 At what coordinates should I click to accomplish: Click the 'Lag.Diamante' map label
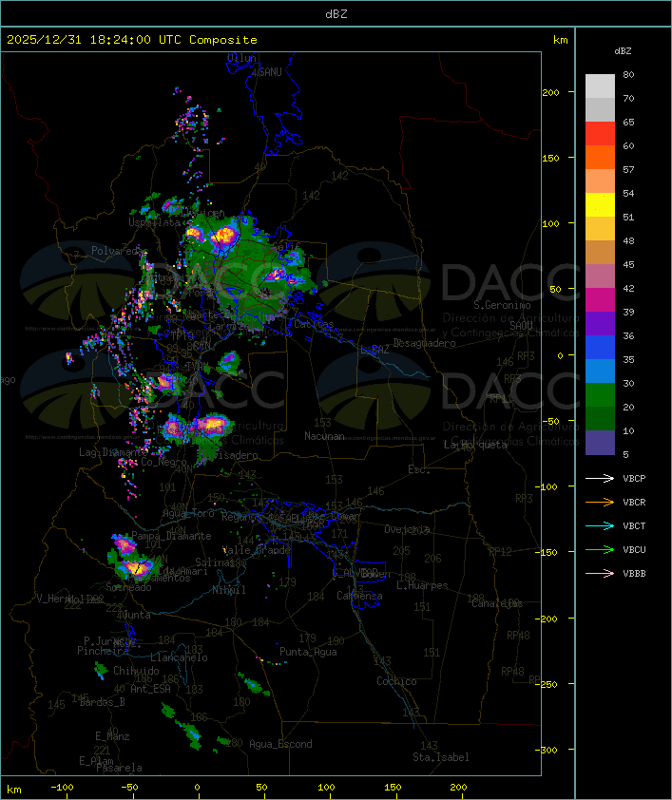click(113, 452)
